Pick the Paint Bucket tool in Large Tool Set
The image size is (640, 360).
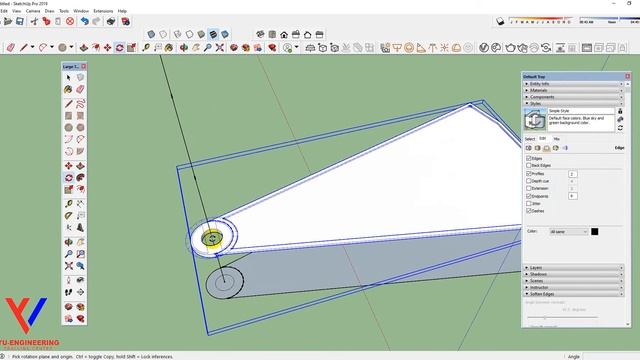tap(69, 89)
